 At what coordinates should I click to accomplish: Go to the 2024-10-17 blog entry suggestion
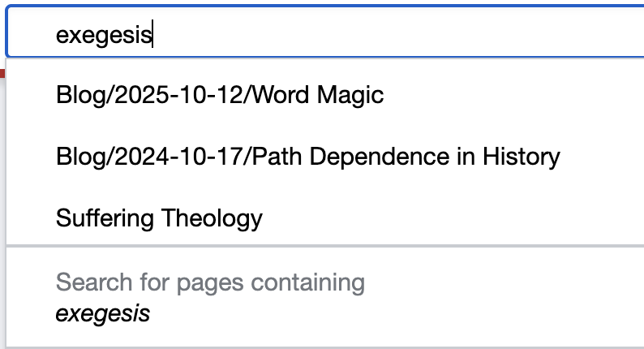308,156
